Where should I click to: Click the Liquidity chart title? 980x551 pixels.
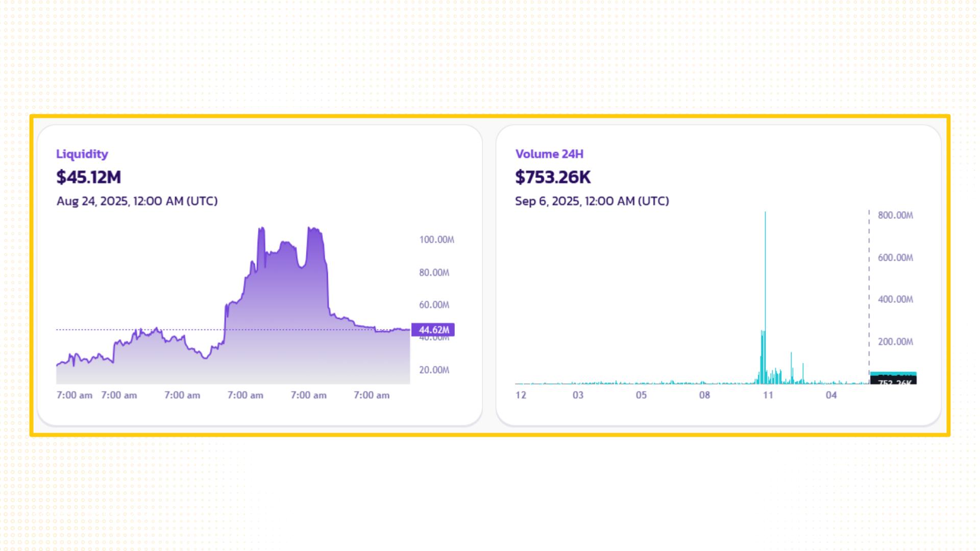pos(82,154)
